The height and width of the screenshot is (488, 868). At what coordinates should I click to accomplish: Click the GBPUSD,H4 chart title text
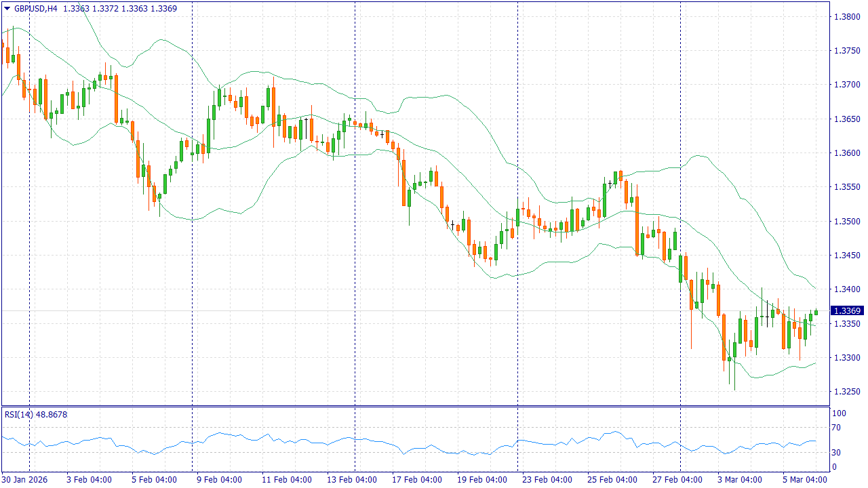pyautogui.click(x=35, y=9)
